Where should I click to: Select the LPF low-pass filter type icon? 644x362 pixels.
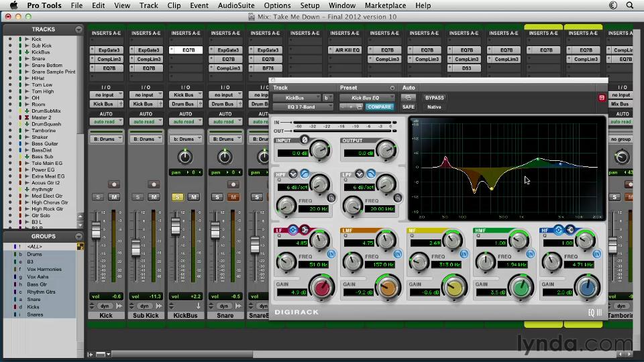pos(371,174)
